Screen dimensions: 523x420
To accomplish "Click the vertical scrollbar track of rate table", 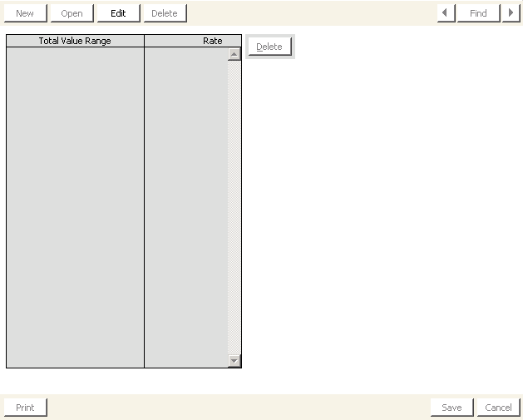I will click(x=234, y=207).
